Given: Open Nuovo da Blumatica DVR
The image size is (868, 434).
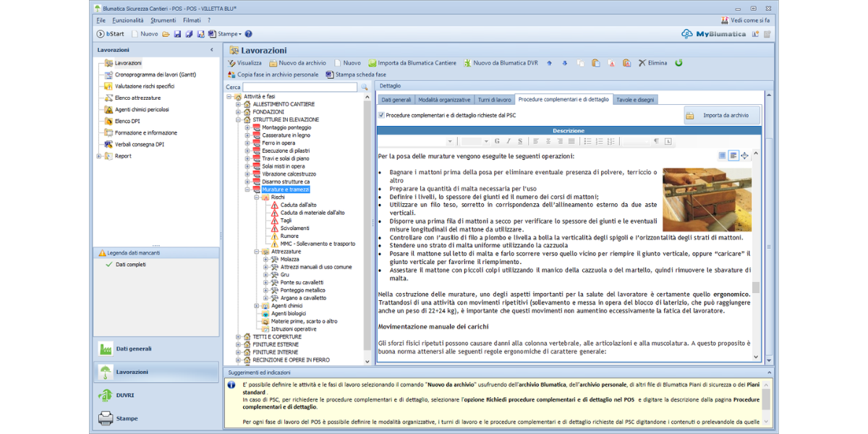Looking at the screenshot, I should [501, 63].
